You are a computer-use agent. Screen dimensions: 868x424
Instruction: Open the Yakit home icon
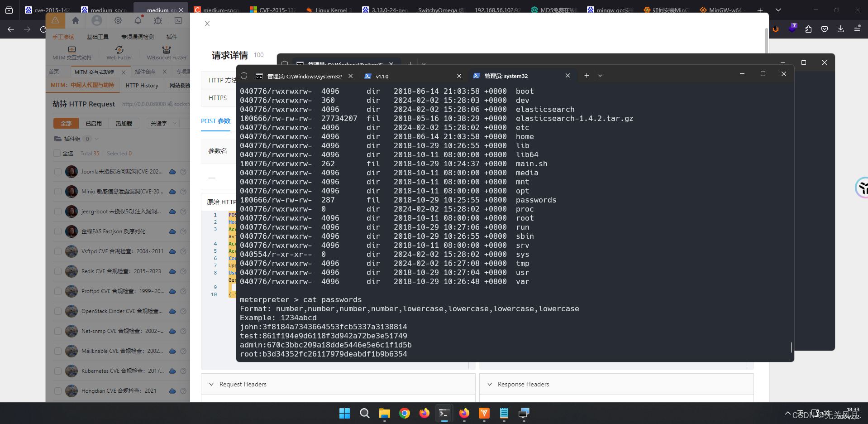coord(76,20)
